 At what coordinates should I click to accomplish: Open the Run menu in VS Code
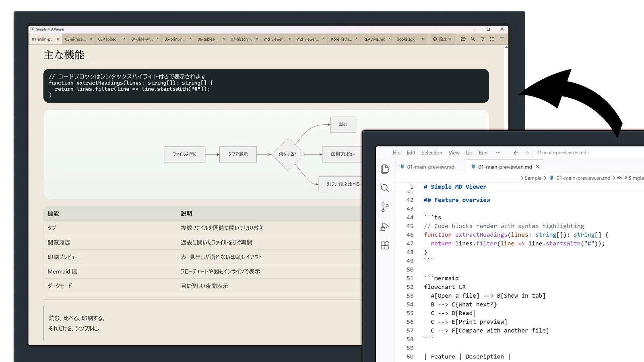click(483, 153)
